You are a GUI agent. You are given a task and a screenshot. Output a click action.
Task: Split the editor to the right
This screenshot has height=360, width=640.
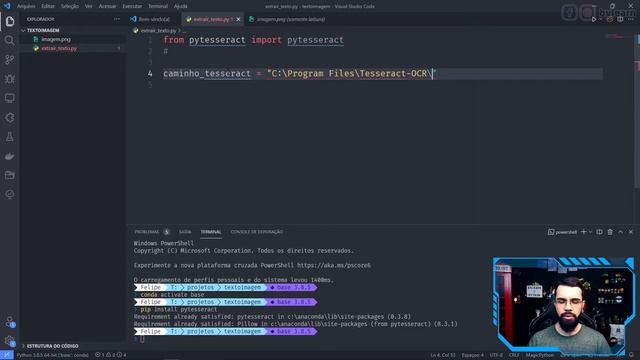620,19
